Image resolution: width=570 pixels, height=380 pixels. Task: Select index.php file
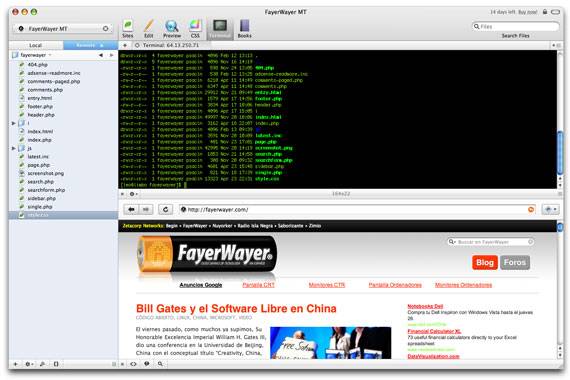click(x=39, y=140)
